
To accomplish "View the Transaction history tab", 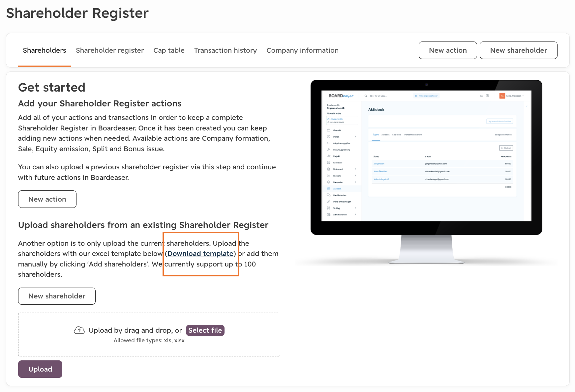I will point(226,50).
